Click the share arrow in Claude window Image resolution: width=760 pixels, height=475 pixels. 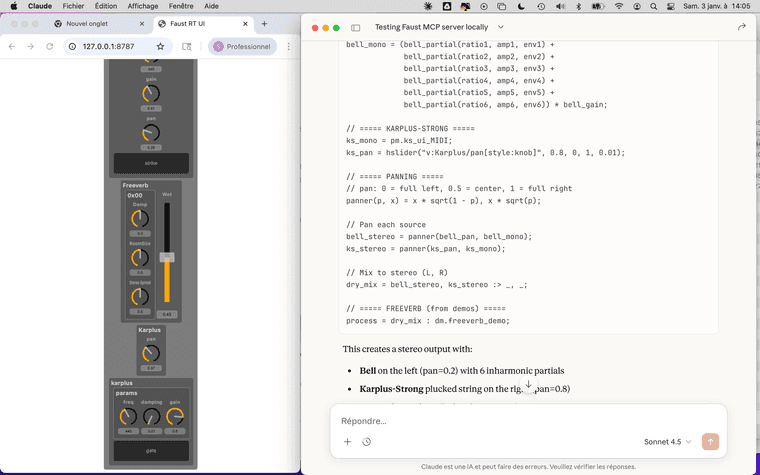[741, 27]
